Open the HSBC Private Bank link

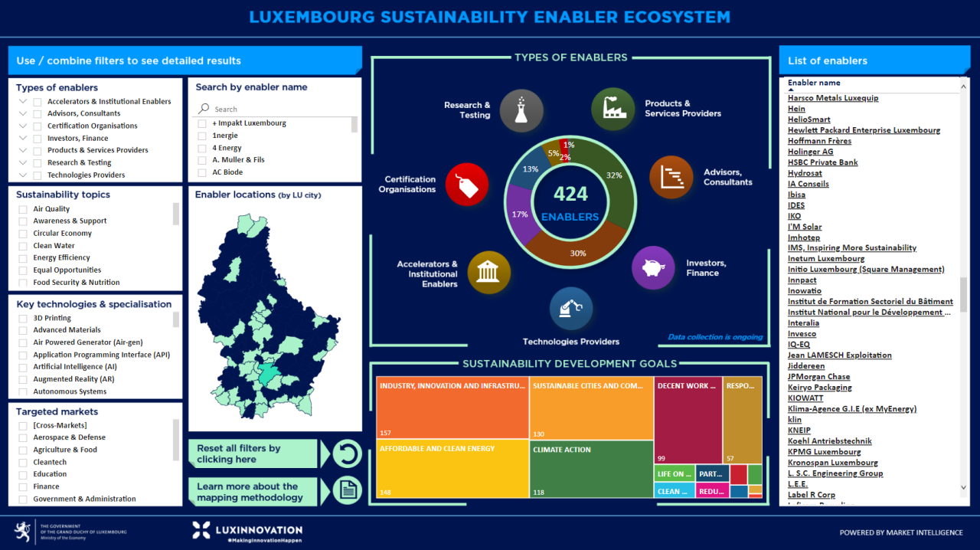click(x=822, y=162)
